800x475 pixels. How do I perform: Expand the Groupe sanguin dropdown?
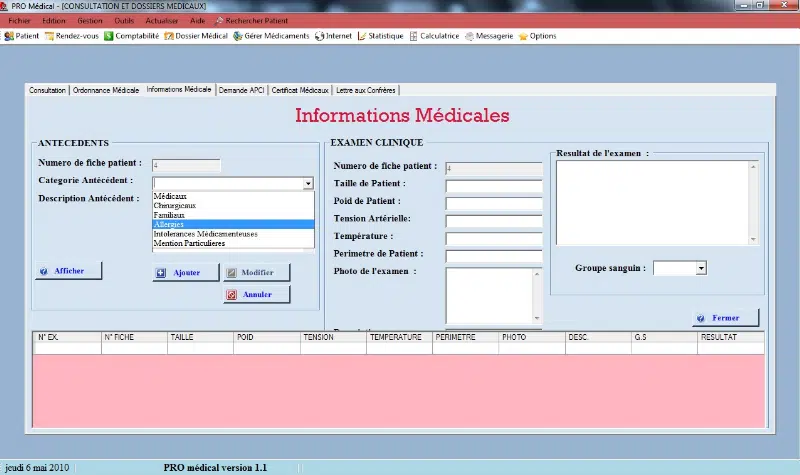click(x=702, y=268)
